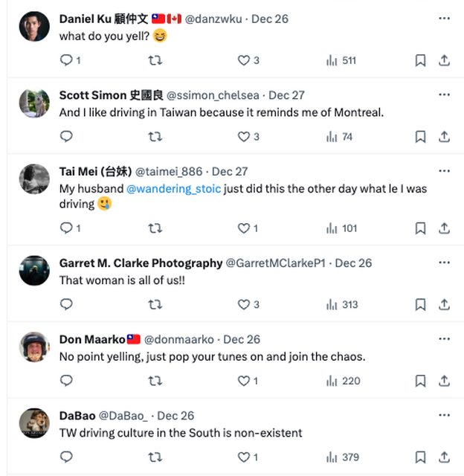Image resolution: width=464 pixels, height=476 pixels.
Task: Like Tai Mei's tweet
Action: click(244, 228)
